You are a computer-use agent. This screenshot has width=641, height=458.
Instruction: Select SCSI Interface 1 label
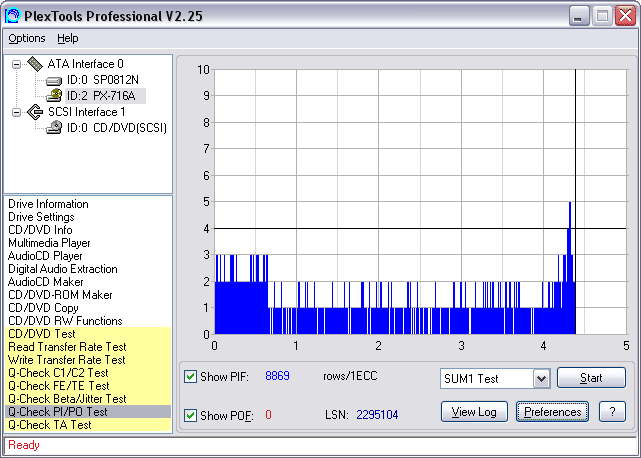(x=87, y=112)
